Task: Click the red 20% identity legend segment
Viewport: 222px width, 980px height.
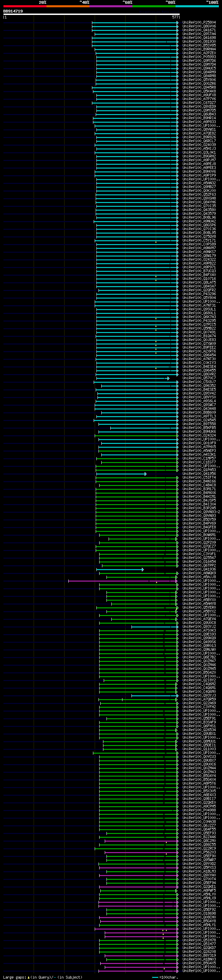Action: (x=25, y=6)
